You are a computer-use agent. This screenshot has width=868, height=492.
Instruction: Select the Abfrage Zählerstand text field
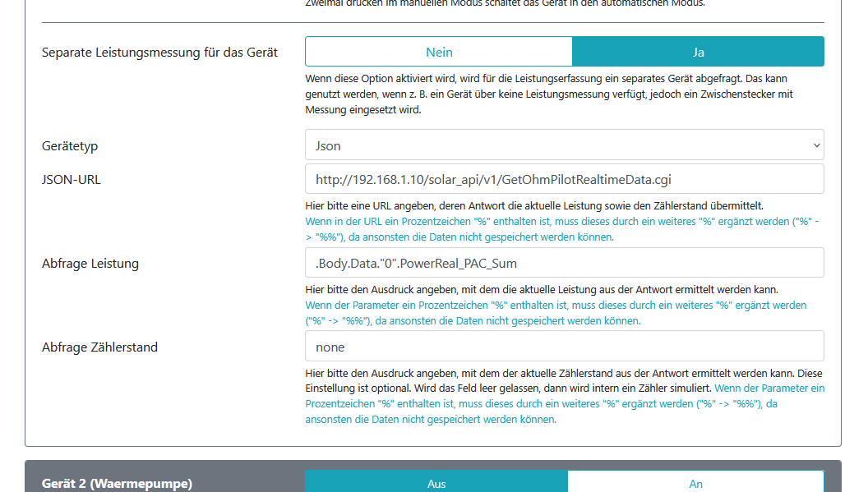tap(565, 345)
